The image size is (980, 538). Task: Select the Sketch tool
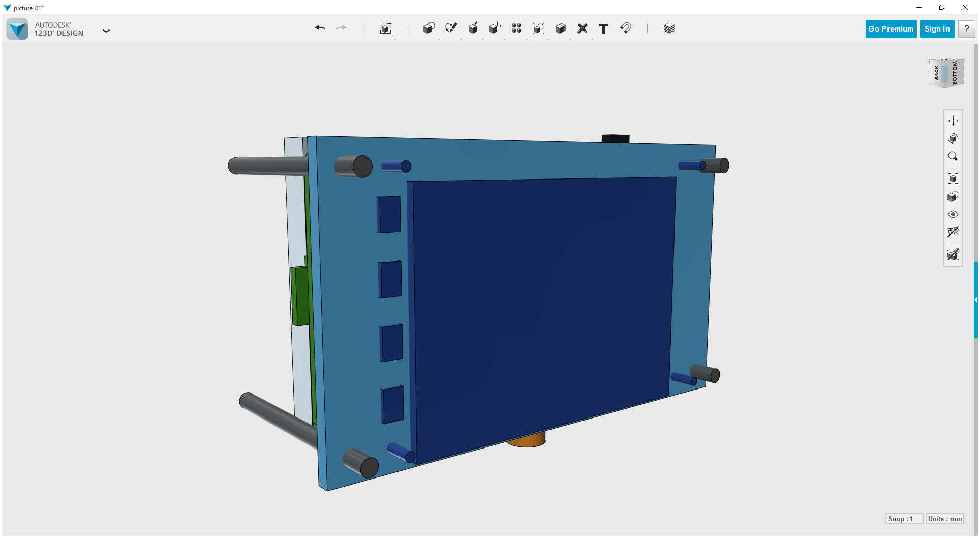point(451,28)
